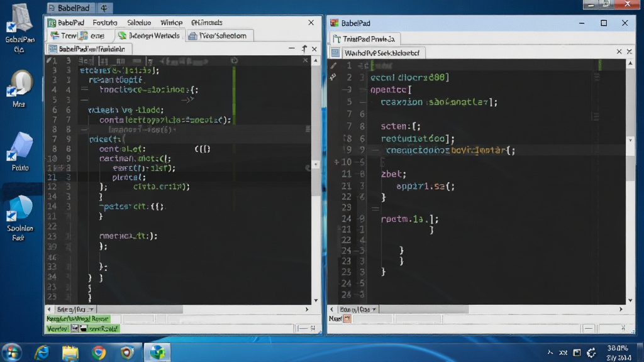This screenshot has height=362, width=644.
Task: Open the clock in the system tray
Action: (619, 353)
